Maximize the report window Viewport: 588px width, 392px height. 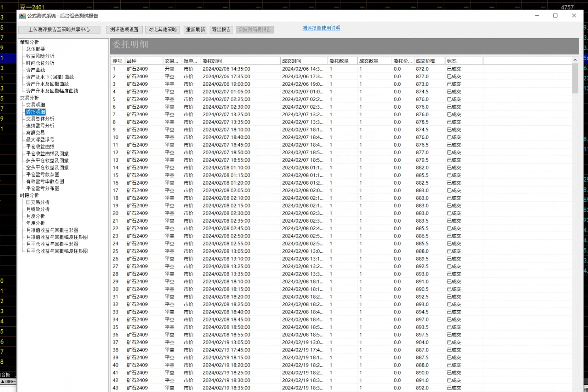pyautogui.click(x=555, y=16)
